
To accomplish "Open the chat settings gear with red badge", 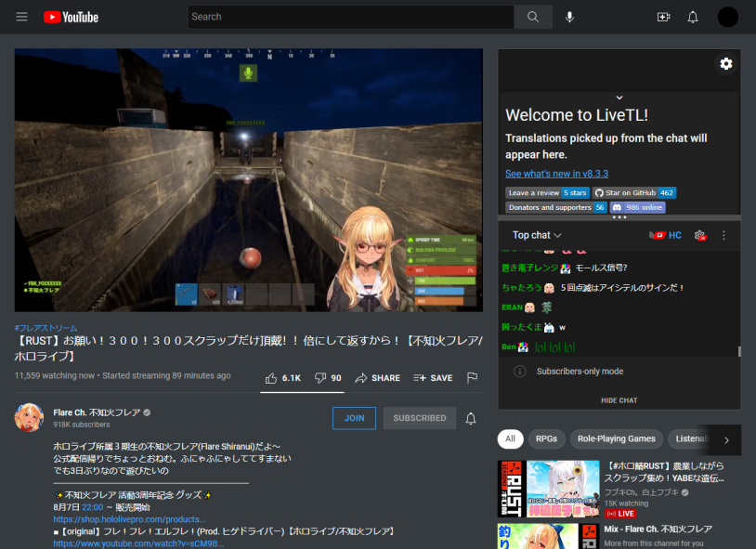I will pos(699,236).
